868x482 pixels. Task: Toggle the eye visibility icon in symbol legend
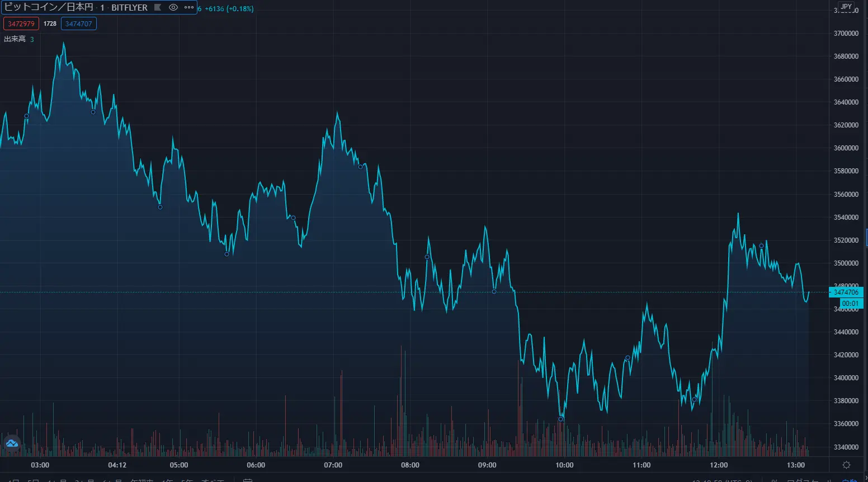click(173, 8)
